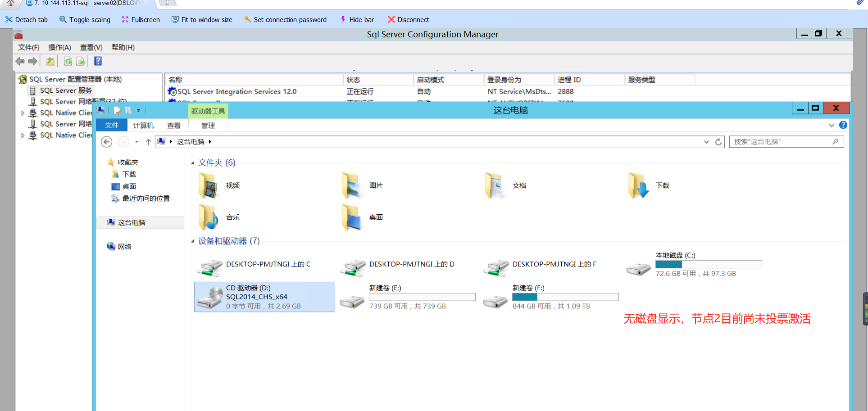Collapse the 文件夹 (6) group
868x411 pixels.
coord(193,163)
